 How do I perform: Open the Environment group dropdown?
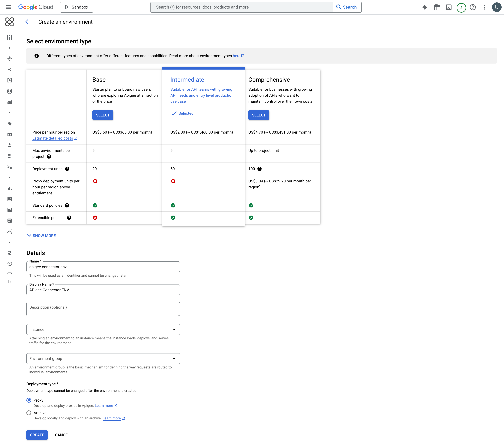tap(103, 359)
